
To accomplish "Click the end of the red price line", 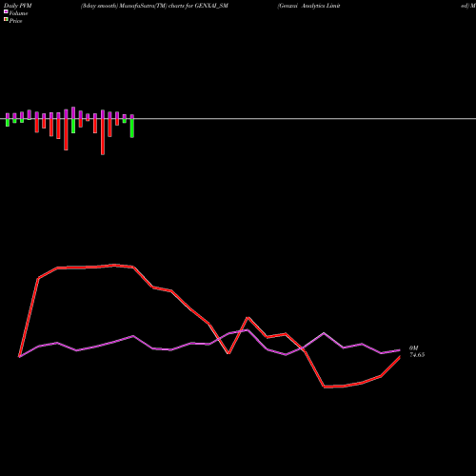I will 399,357.
